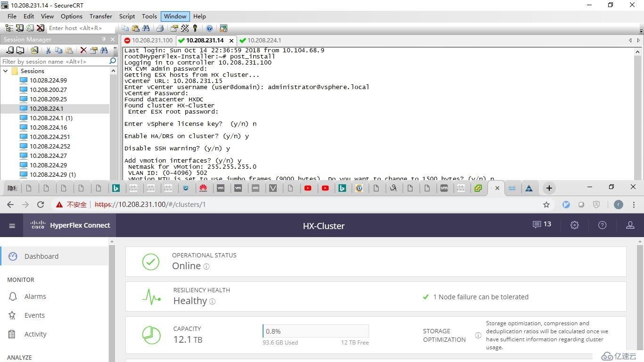This screenshot has width=644, height=362.
Task: Click info icon next to Healthy
Action: click(x=212, y=301)
